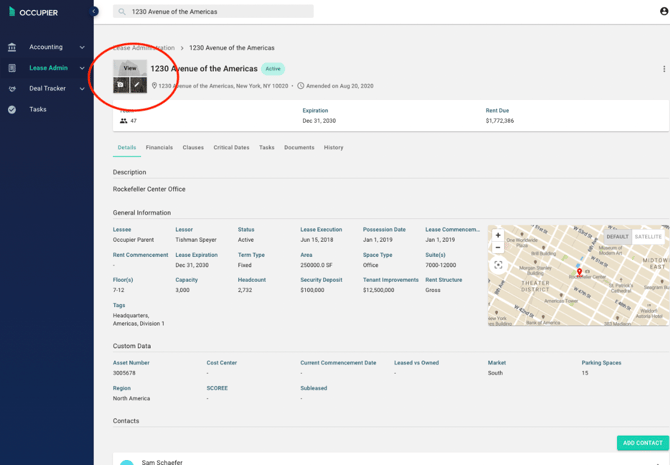Switch the map to Default view
The image size is (670, 465).
pyautogui.click(x=617, y=237)
